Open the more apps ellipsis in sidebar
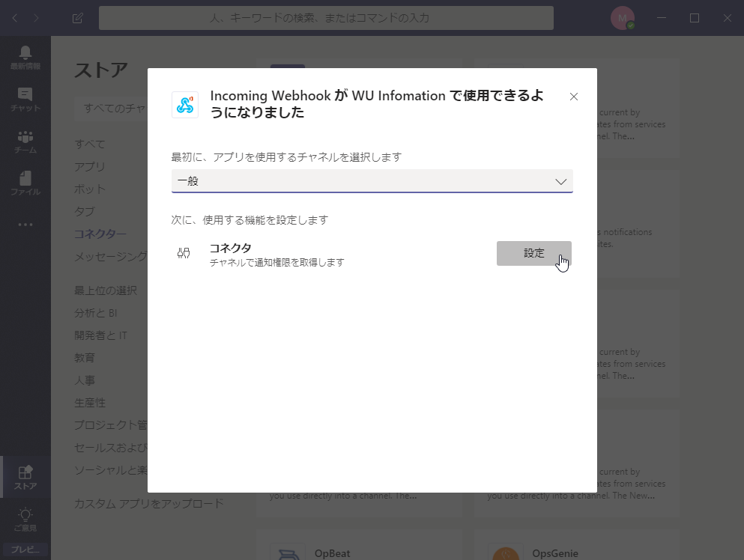Screen dimensions: 744x560 pos(25,224)
